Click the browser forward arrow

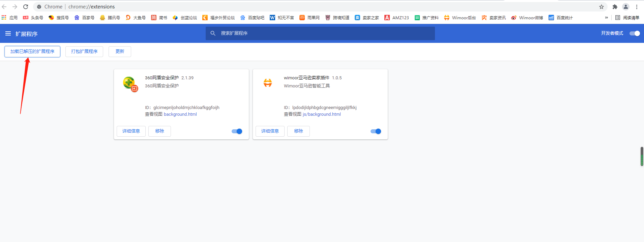coord(15,7)
